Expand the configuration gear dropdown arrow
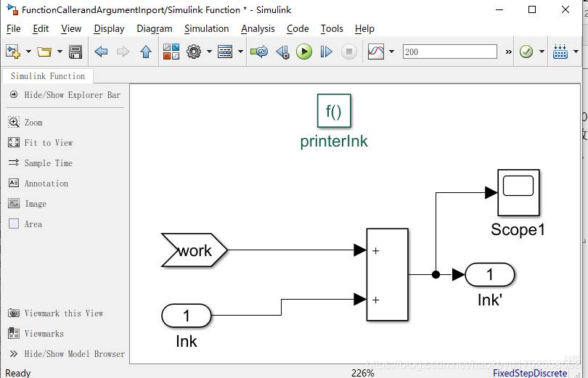Screen dimensions: 588x378 click(209, 52)
